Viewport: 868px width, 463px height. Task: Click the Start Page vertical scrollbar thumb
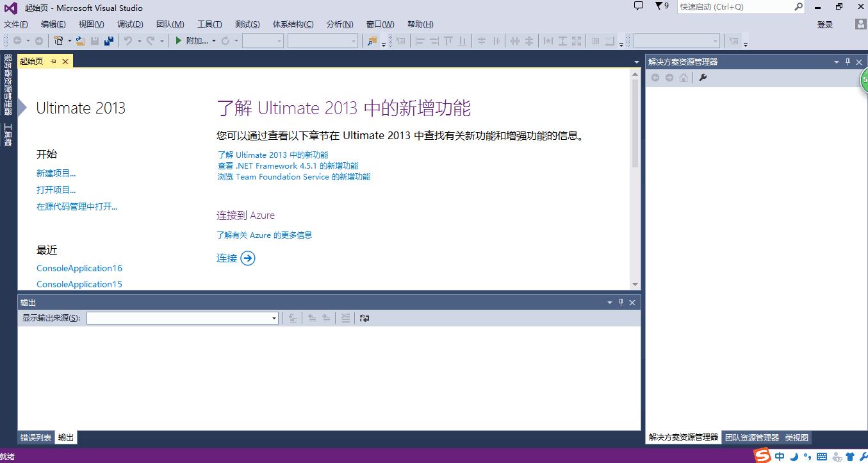tap(635, 124)
